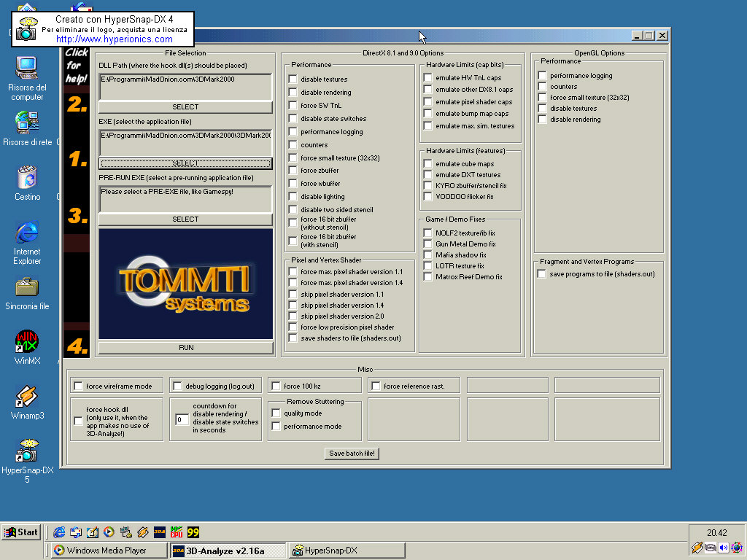Click the network computers quick launch icon
This screenshot has height=560, width=747.
pyautogui.click(x=125, y=532)
